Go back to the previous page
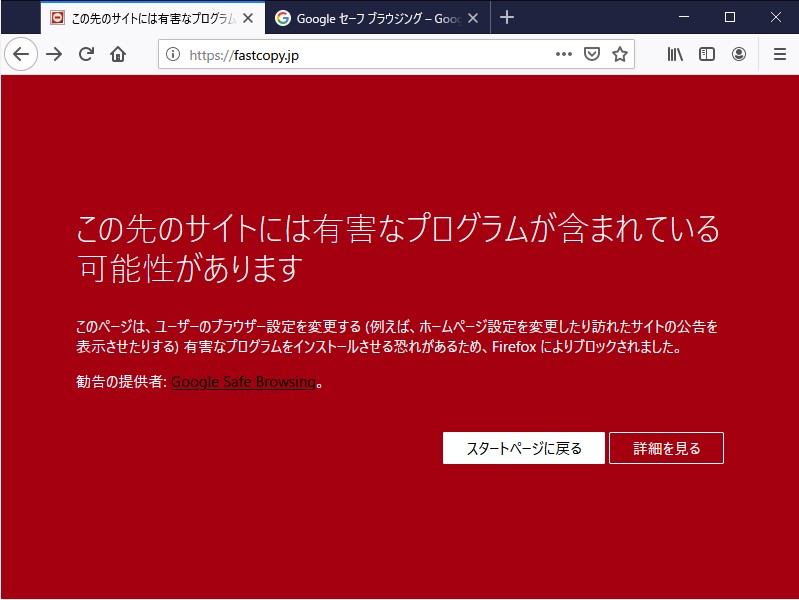The width and height of the screenshot is (799, 600). (x=21, y=54)
